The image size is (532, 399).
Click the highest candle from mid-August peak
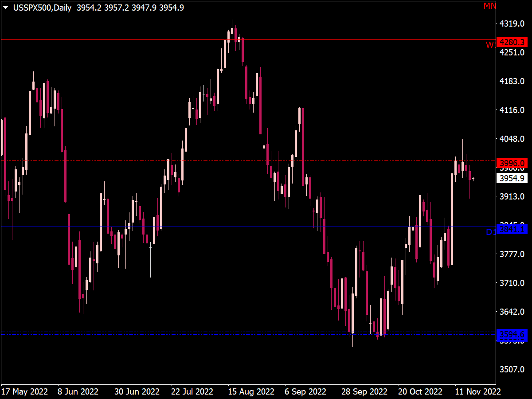(232, 31)
